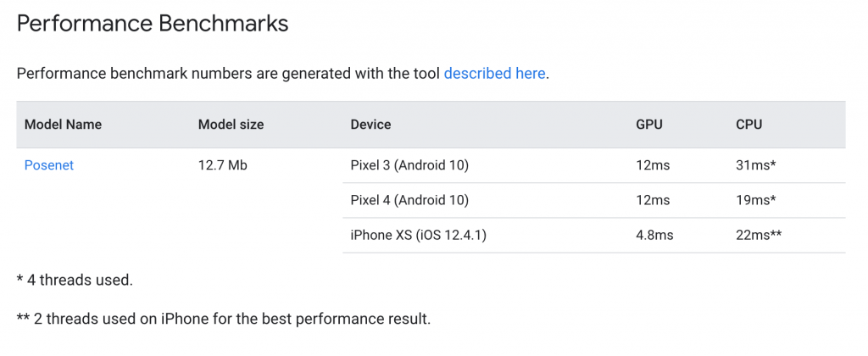Select the Pixel 4 (Android 10) device cell
868x356 pixels.
pos(409,201)
